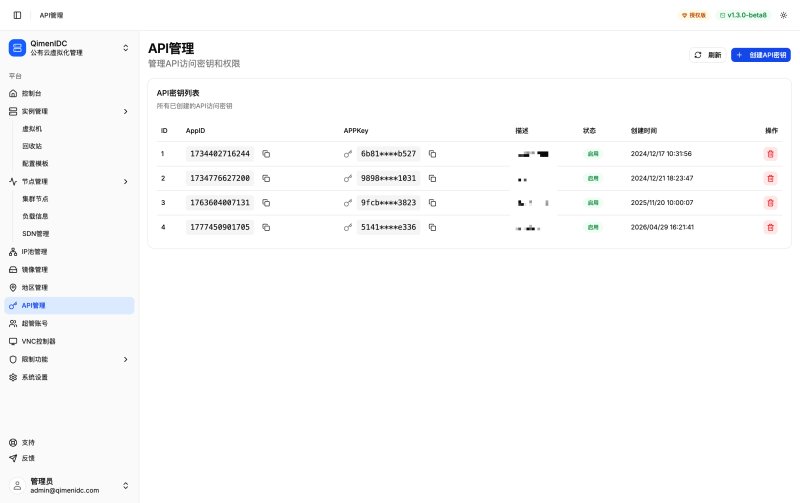The image size is (800, 503).
Task: Delete API key with ID 1
Action: tap(770, 154)
